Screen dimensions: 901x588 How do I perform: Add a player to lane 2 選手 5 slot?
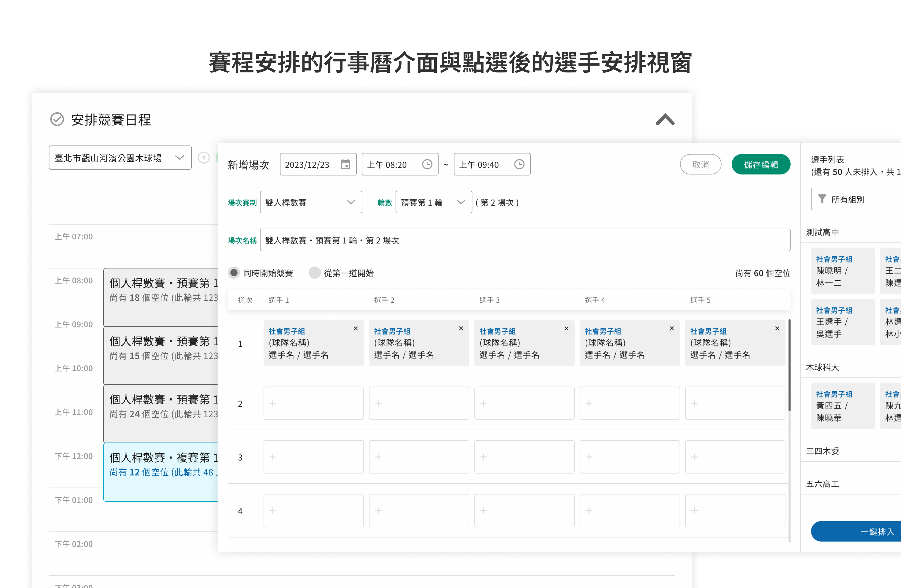click(x=735, y=403)
